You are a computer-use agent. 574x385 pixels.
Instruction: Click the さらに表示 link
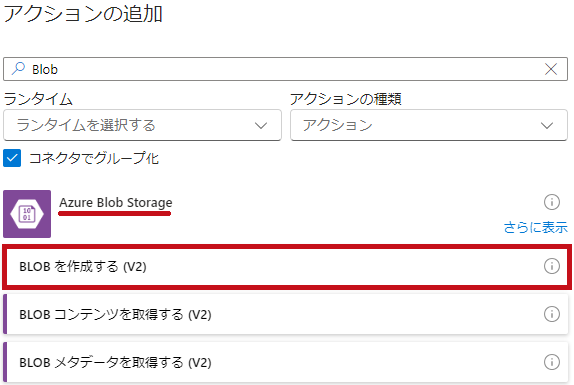tap(536, 227)
